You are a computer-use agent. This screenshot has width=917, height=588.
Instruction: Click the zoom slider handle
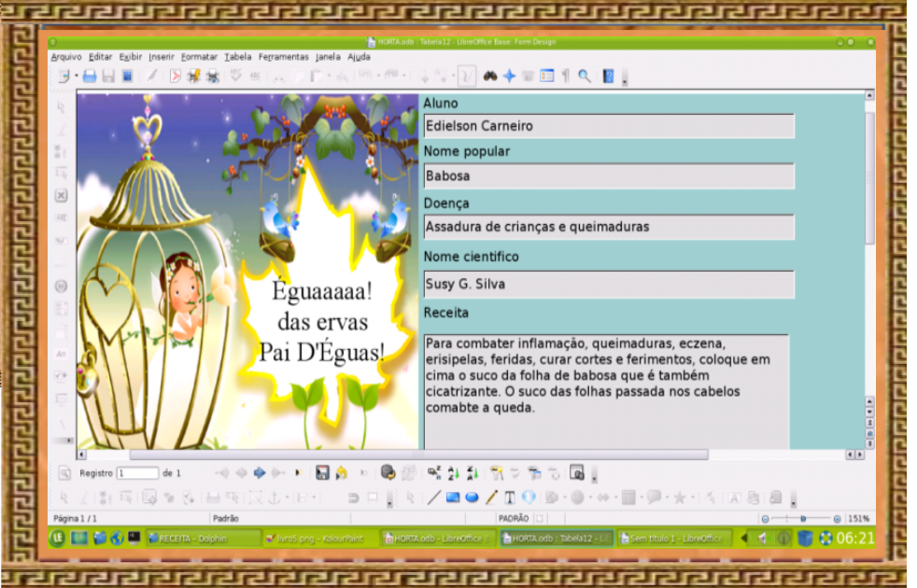803,518
